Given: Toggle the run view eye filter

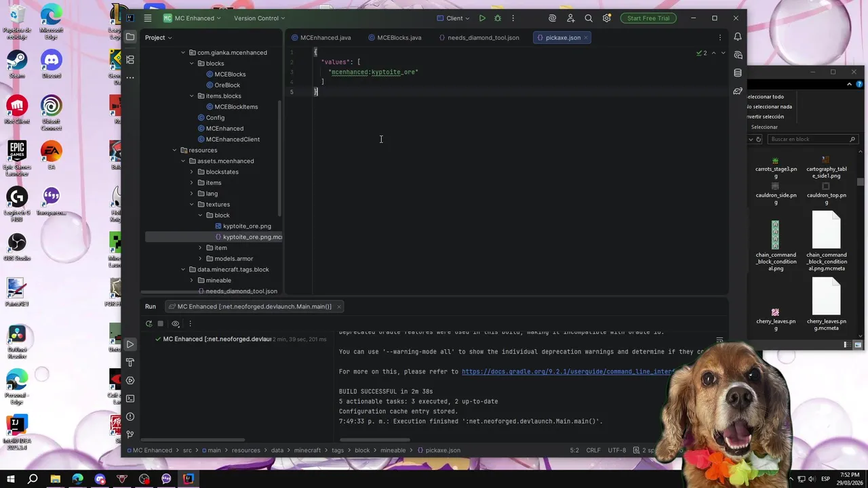Looking at the screenshot, I should pyautogui.click(x=176, y=324).
